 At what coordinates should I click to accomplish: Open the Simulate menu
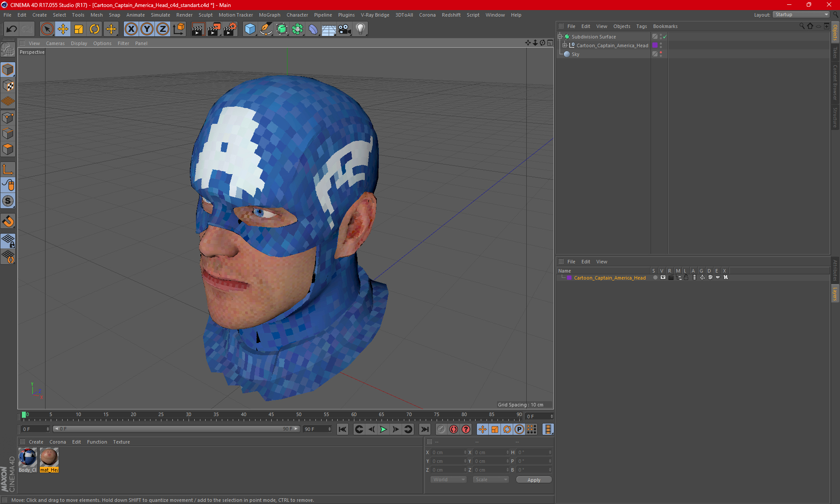[161, 15]
